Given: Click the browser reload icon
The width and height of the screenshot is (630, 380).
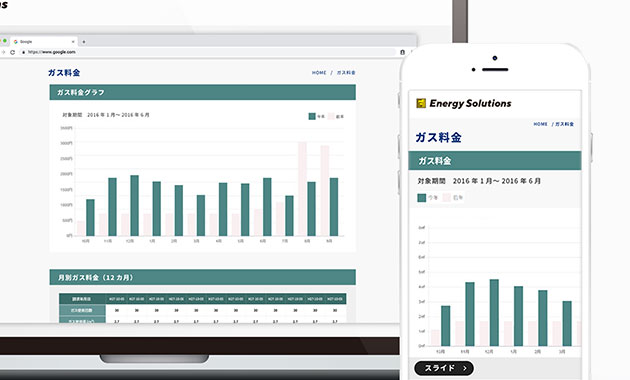Looking at the screenshot, I should [12, 52].
